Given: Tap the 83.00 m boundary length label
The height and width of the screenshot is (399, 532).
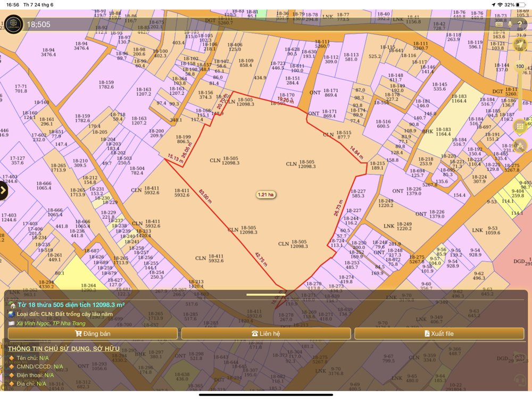Looking at the screenshot, I should tap(205, 196).
